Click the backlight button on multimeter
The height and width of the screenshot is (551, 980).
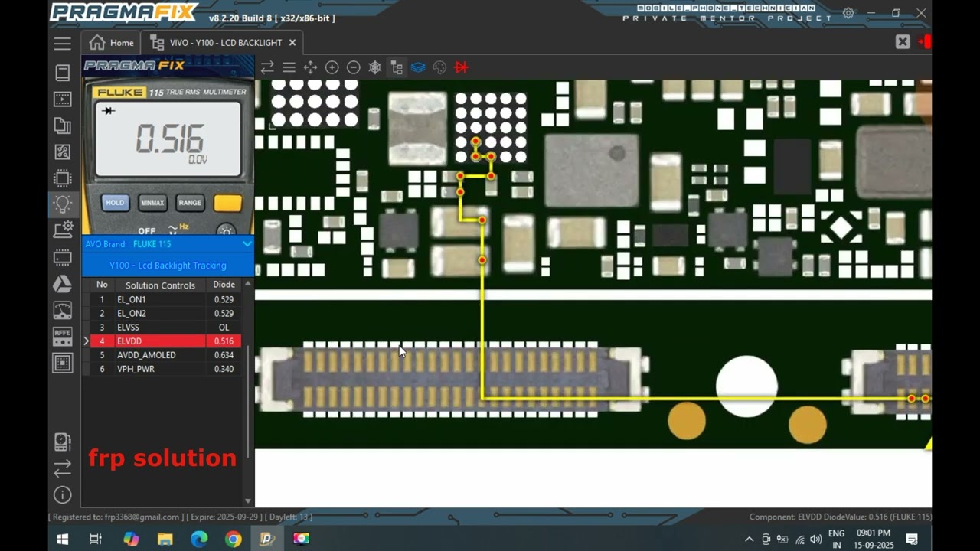point(226,230)
